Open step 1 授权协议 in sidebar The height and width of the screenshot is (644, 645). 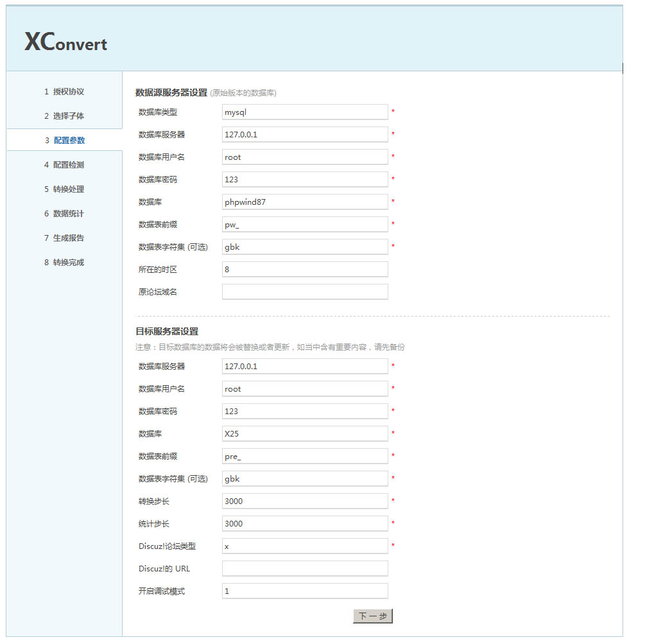(64, 92)
